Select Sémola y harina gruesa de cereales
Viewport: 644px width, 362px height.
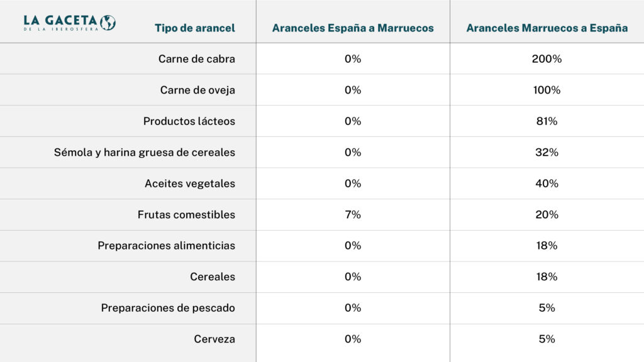pos(145,152)
